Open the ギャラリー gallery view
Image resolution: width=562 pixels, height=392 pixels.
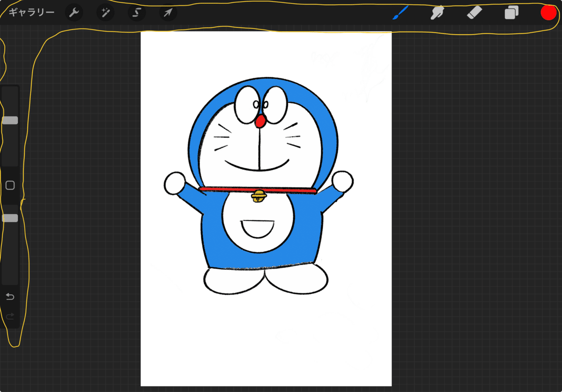pyautogui.click(x=31, y=13)
